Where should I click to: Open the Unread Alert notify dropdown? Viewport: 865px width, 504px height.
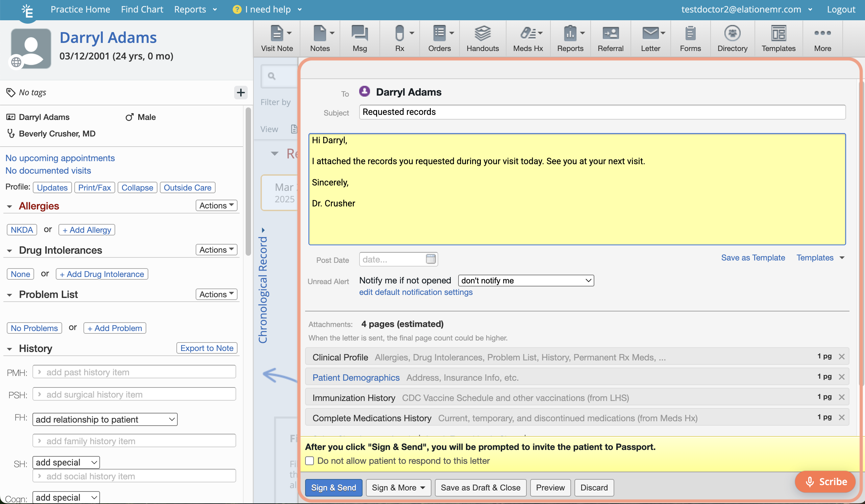pyautogui.click(x=526, y=280)
